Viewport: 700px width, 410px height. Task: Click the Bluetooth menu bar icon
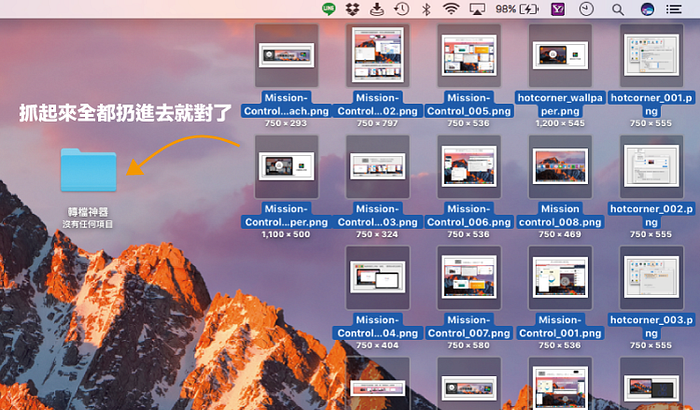pos(426,9)
